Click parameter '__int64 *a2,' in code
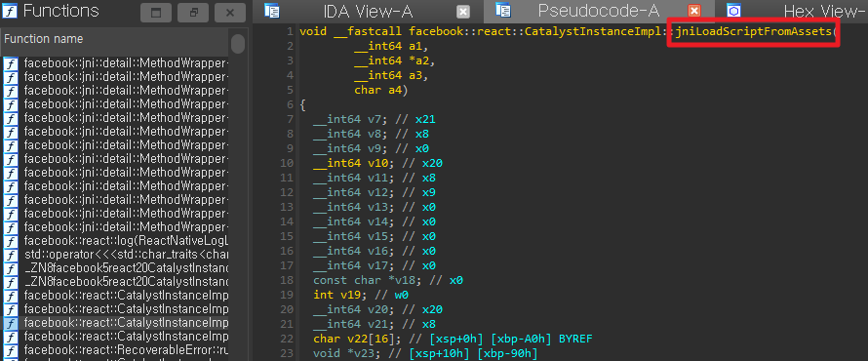Viewport: 868px width, 361px height. tap(395, 60)
